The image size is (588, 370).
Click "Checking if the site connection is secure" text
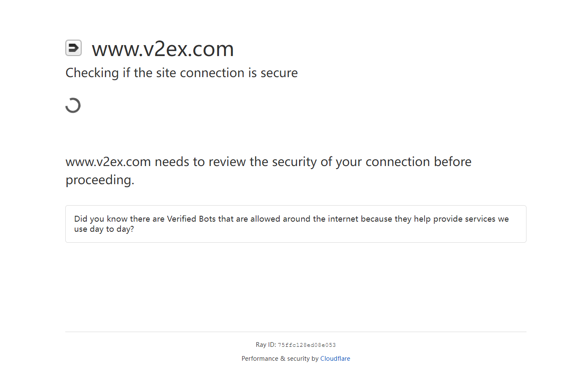click(182, 73)
